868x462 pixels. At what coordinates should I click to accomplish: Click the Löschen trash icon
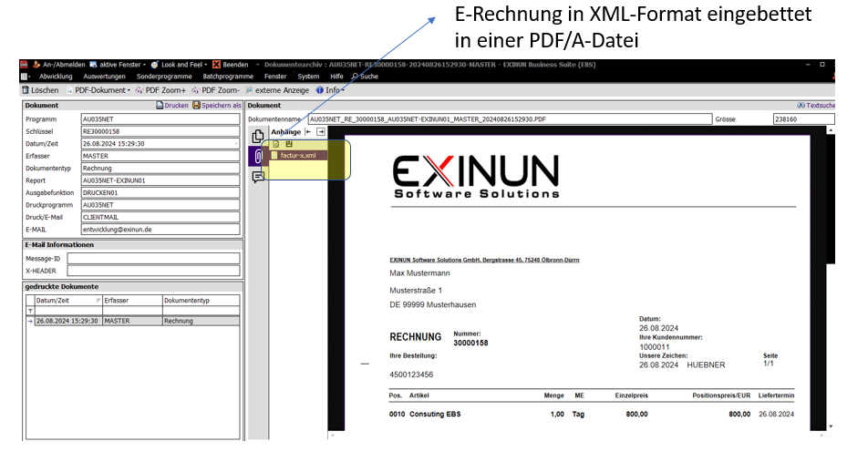25,89
